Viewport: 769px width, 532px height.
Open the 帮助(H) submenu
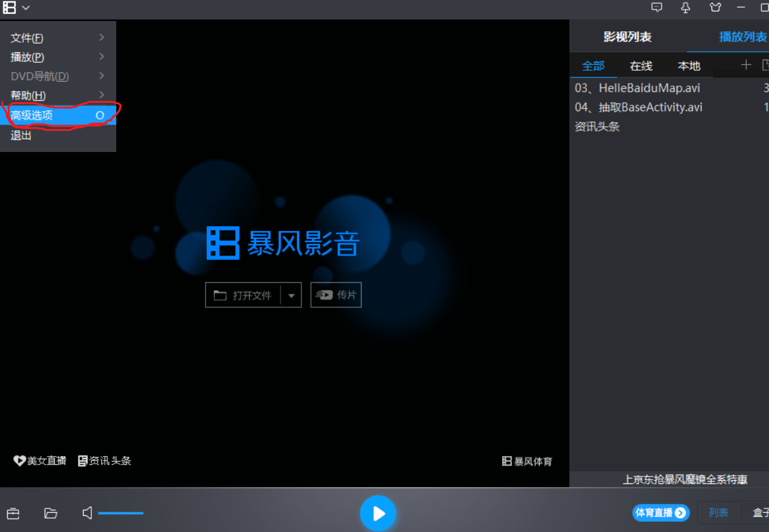pos(57,95)
